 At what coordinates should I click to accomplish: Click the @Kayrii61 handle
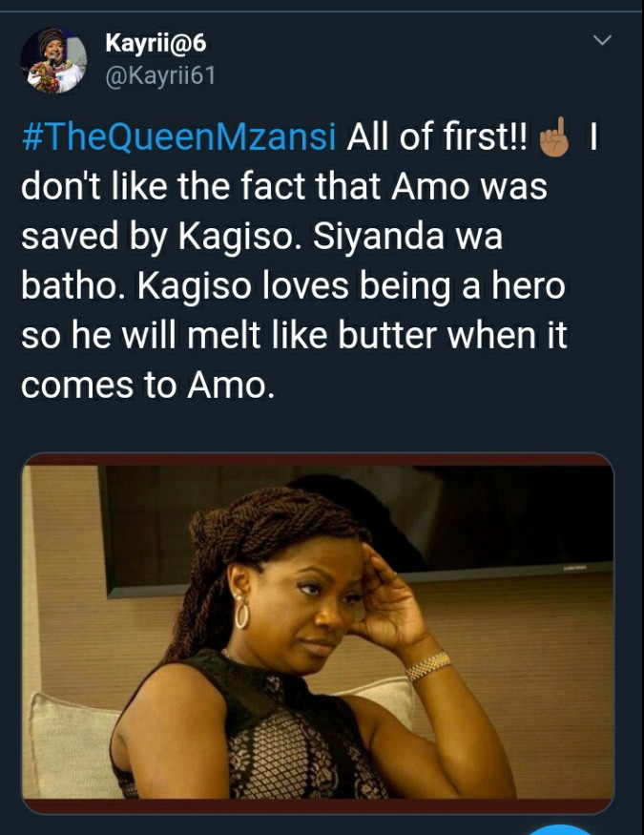click(x=160, y=75)
